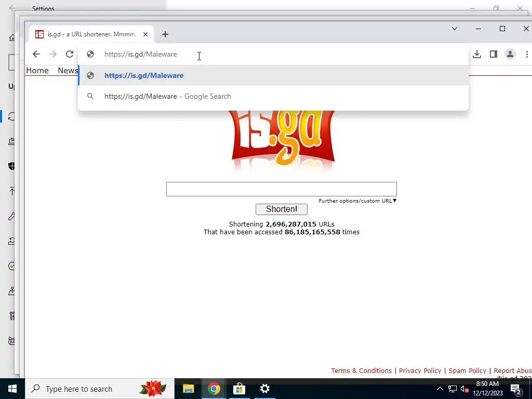Click the network tray icon
Viewport: 532px width, 399px height.
click(x=453, y=389)
